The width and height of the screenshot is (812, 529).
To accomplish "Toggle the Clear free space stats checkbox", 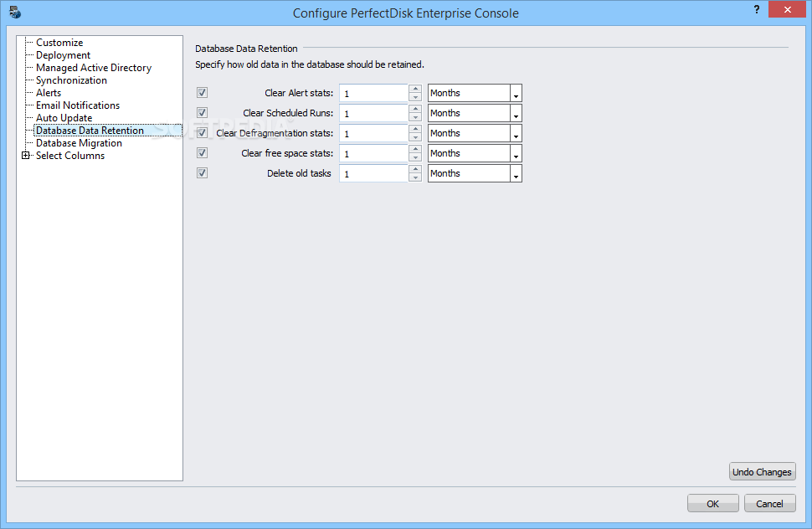I will pos(202,153).
